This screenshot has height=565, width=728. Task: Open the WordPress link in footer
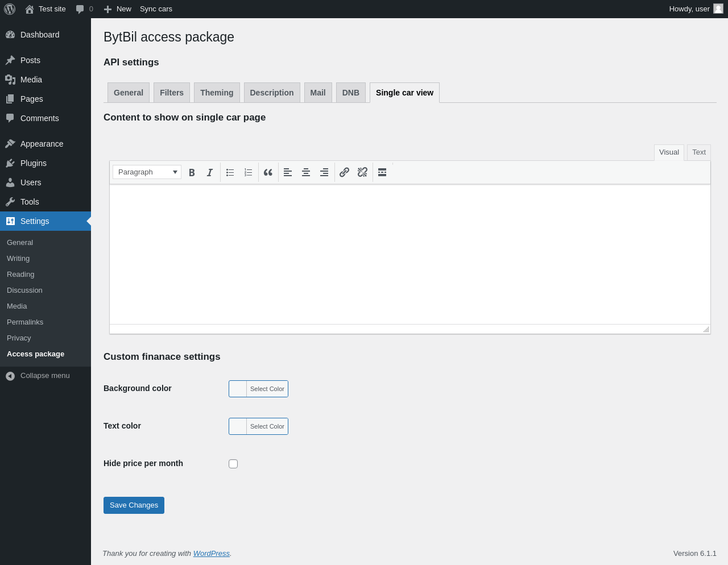click(x=211, y=554)
